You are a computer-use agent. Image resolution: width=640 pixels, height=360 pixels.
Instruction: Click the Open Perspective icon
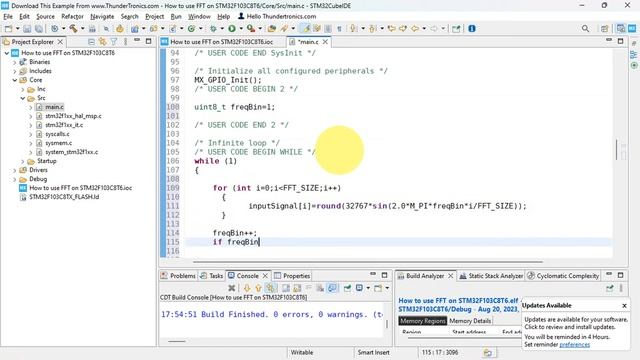604,29
